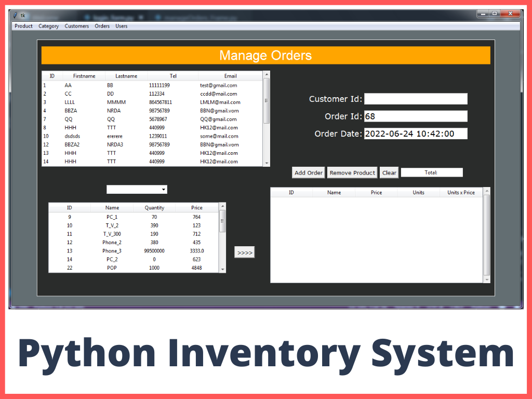Click the Order Date field
This screenshot has height=399, width=532.
coord(415,134)
